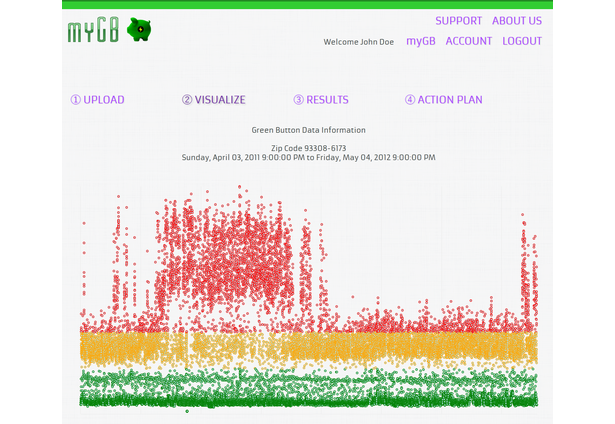Switch to the Results step
The width and height of the screenshot is (615, 424).
[321, 100]
